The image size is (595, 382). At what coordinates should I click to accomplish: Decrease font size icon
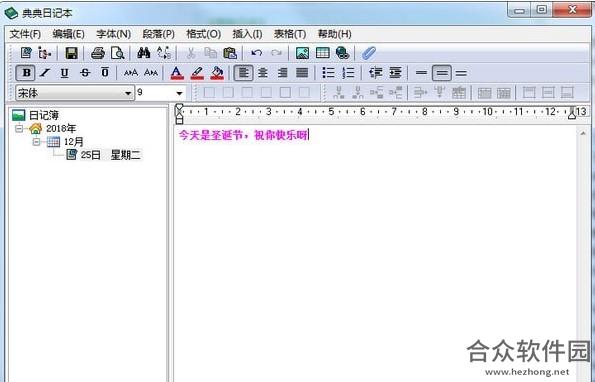click(151, 72)
